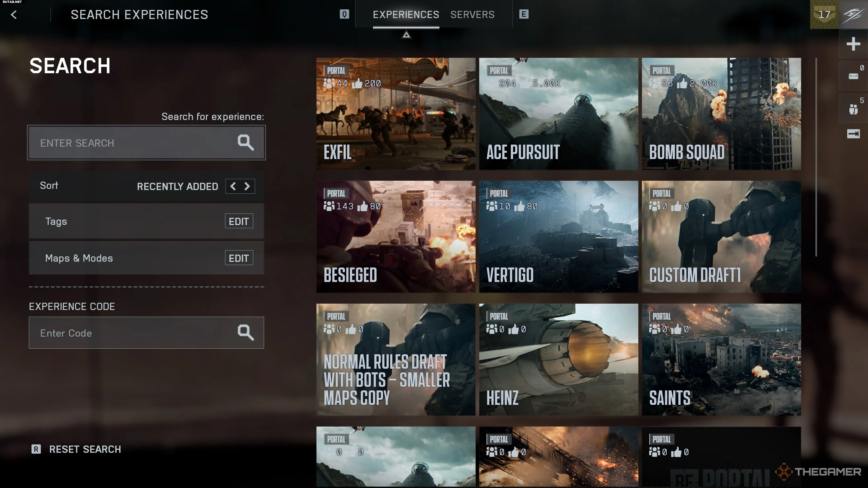Click the Q key tab switcher icon
Viewport: 868px width, 488px height.
[344, 14]
